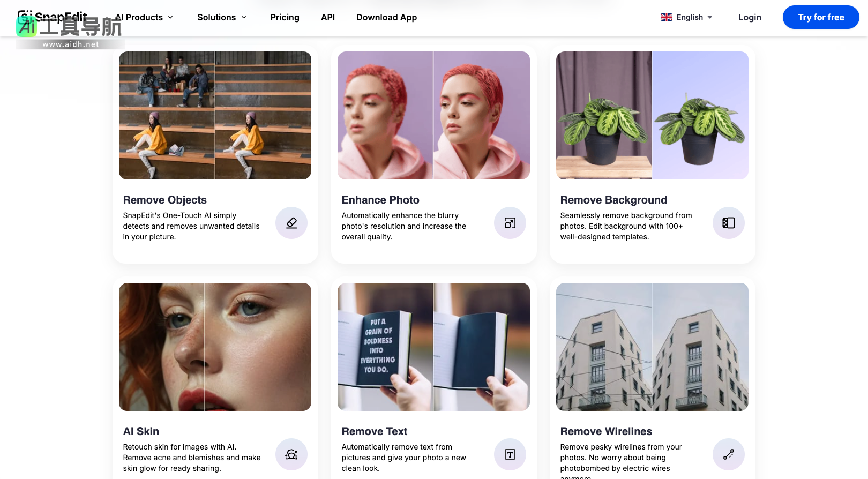Click the AI tools navigation watermark logo

[x=70, y=31]
